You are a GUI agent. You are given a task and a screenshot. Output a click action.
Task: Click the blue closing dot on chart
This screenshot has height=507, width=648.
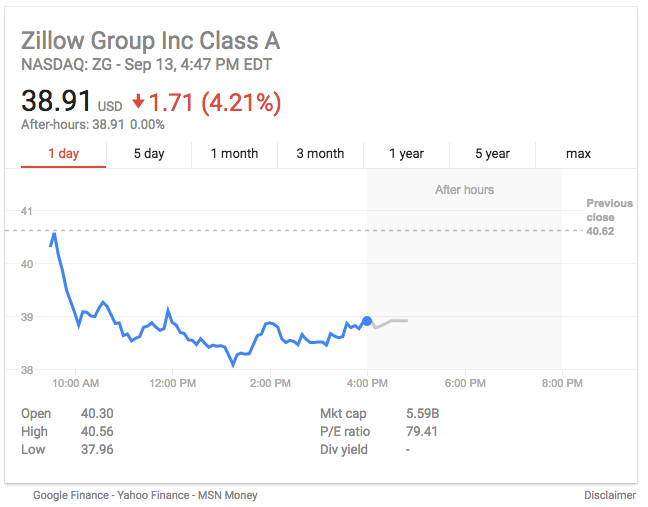pos(367,321)
